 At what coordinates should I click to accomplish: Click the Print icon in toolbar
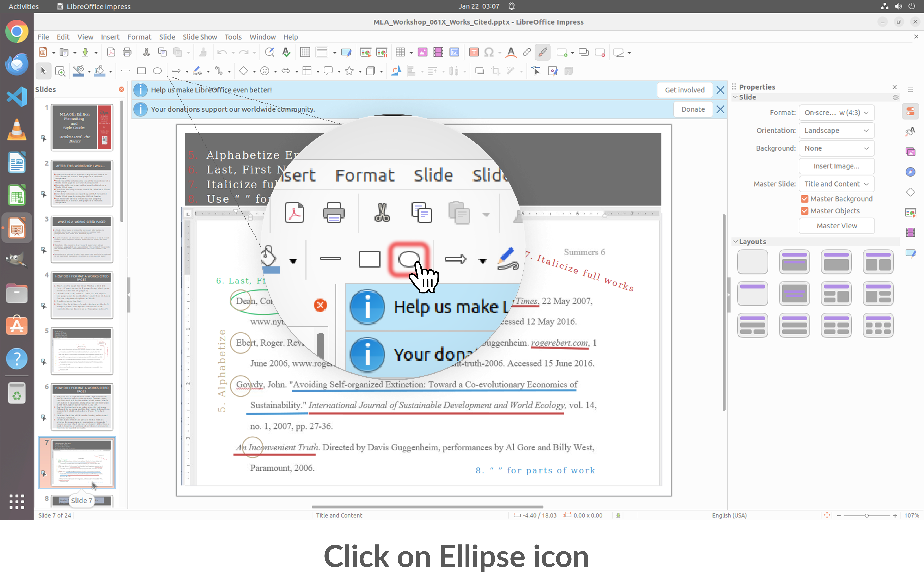(127, 52)
